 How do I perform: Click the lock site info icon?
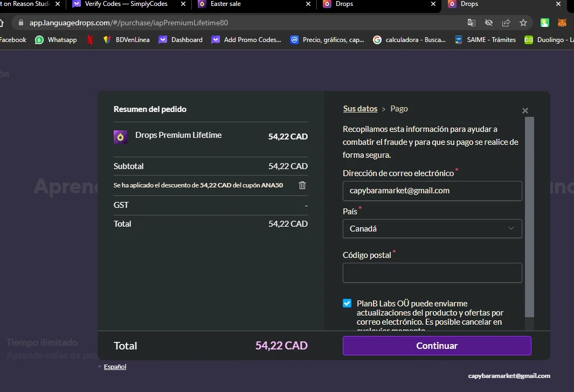[x=21, y=23]
